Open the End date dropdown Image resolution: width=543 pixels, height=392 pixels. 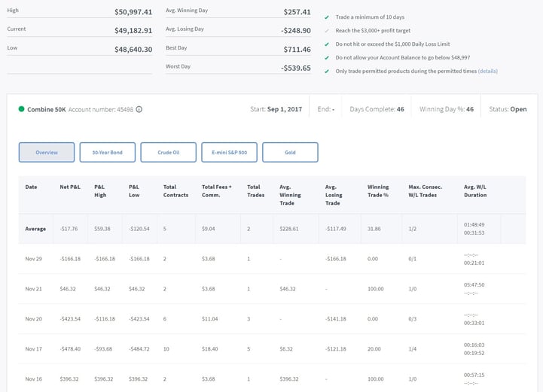[x=325, y=109]
